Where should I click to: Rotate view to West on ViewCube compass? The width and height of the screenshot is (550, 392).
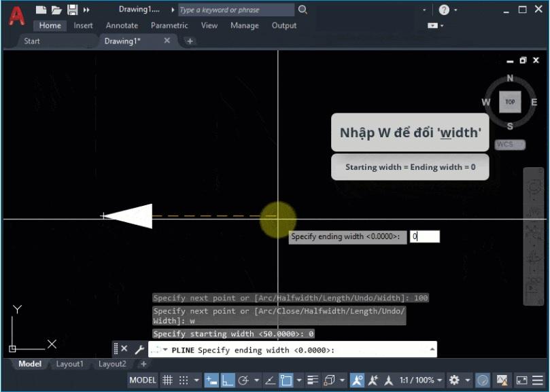tap(486, 102)
